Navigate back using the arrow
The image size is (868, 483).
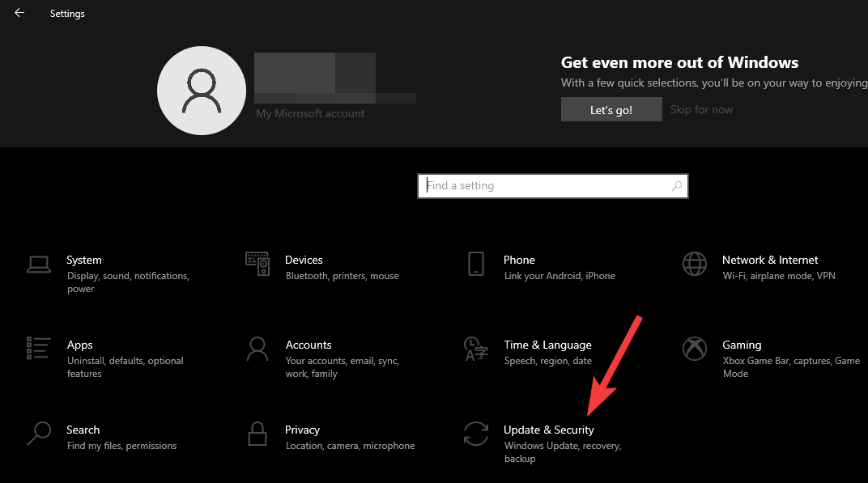18,13
